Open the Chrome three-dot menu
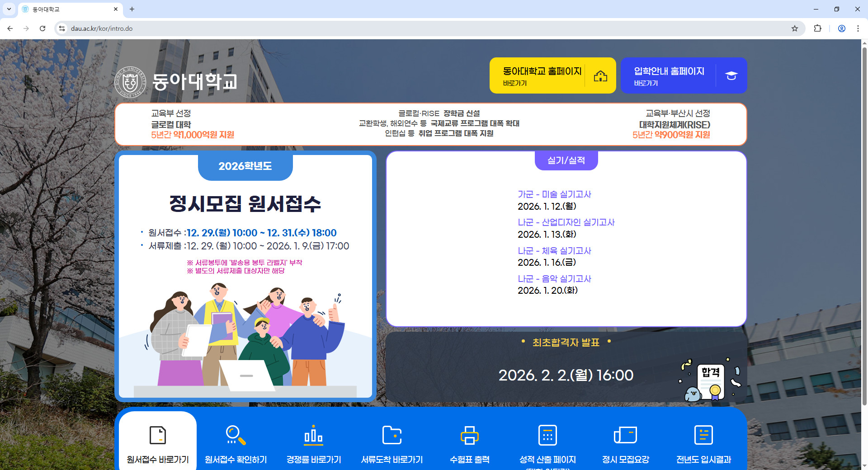The image size is (868, 470). (x=858, y=28)
